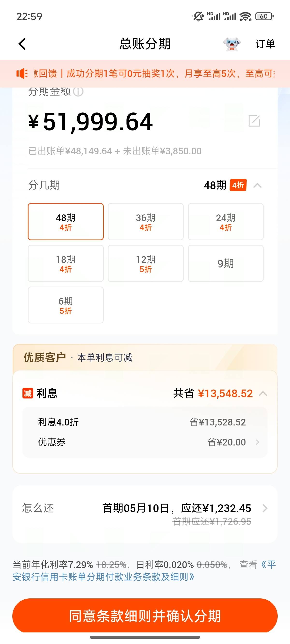
Task: Tap the info icon beside 分期金额
Action: (78, 91)
